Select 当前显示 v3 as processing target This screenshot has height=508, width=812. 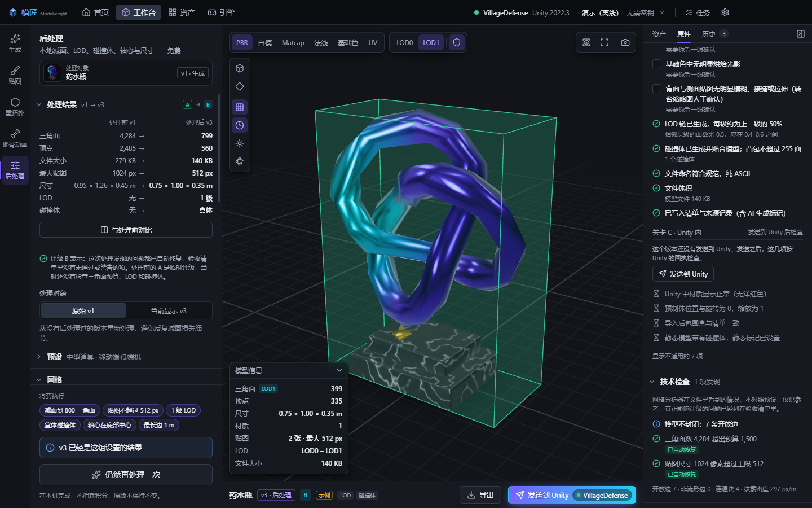coord(169,310)
